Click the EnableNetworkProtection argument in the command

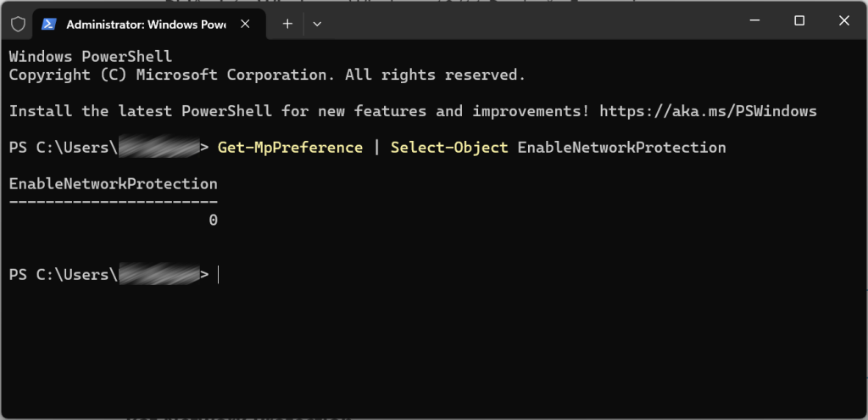coord(621,148)
